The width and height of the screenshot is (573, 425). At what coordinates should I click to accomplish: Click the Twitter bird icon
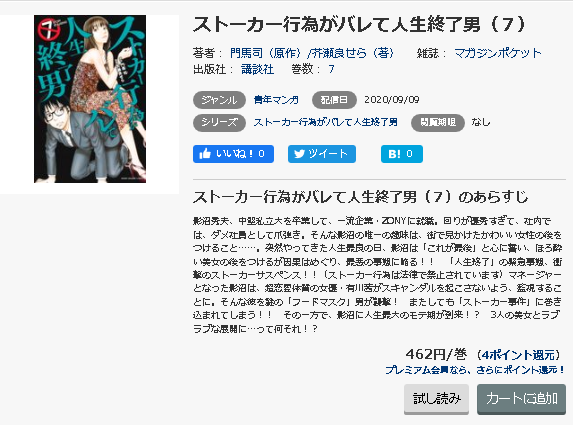pos(299,154)
